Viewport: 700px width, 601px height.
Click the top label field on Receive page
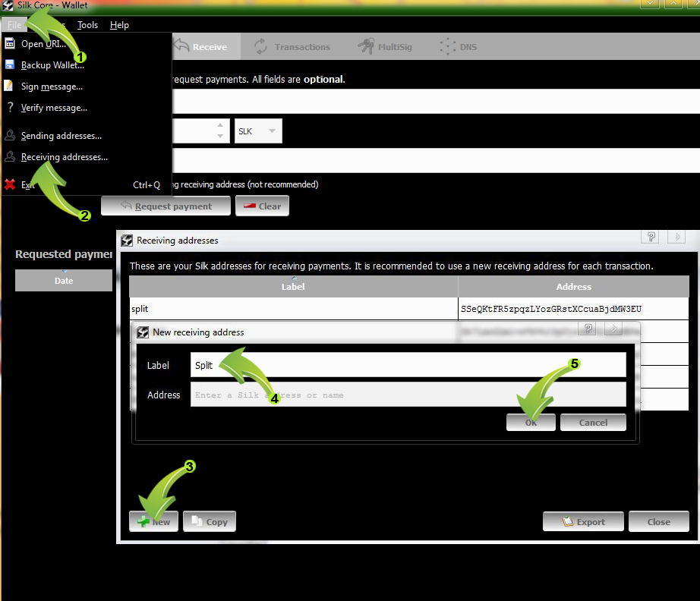436,101
